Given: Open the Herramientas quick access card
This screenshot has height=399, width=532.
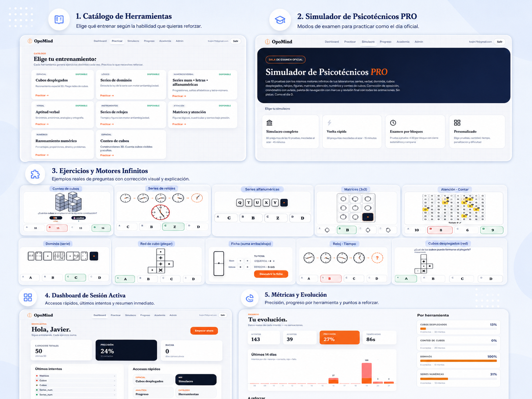Looking at the screenshot, I should (196, 392).
